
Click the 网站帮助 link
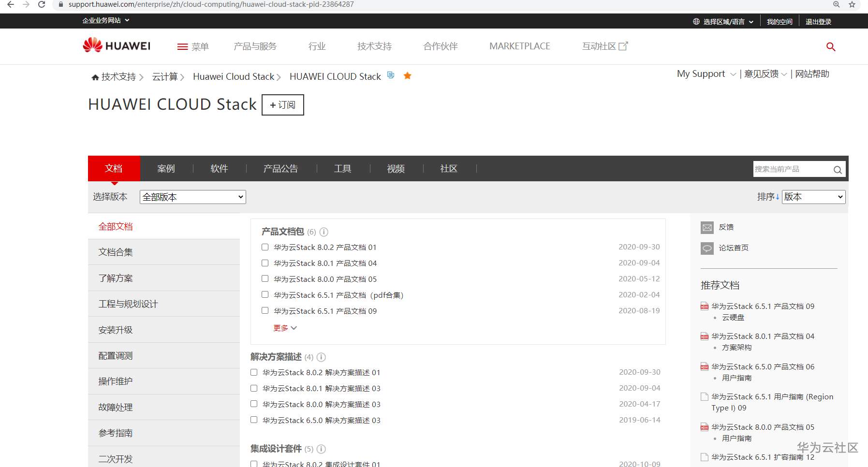[x=812, y=74]
